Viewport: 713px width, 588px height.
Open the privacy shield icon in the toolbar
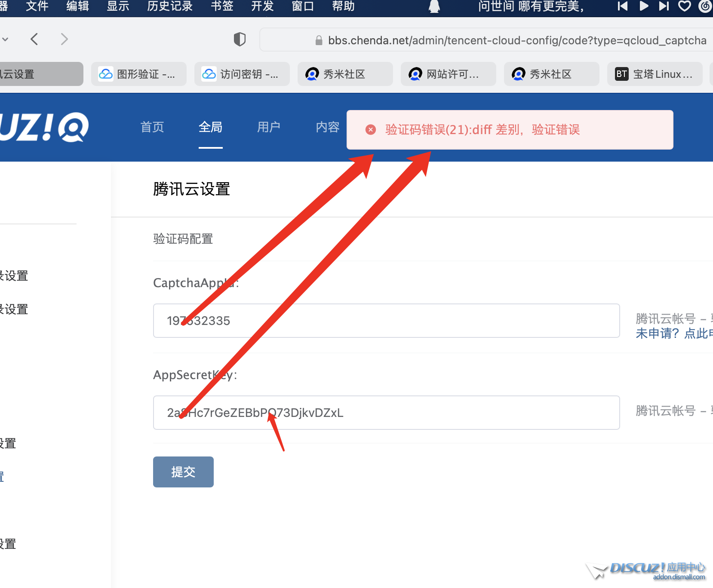[x=240, y=39]
